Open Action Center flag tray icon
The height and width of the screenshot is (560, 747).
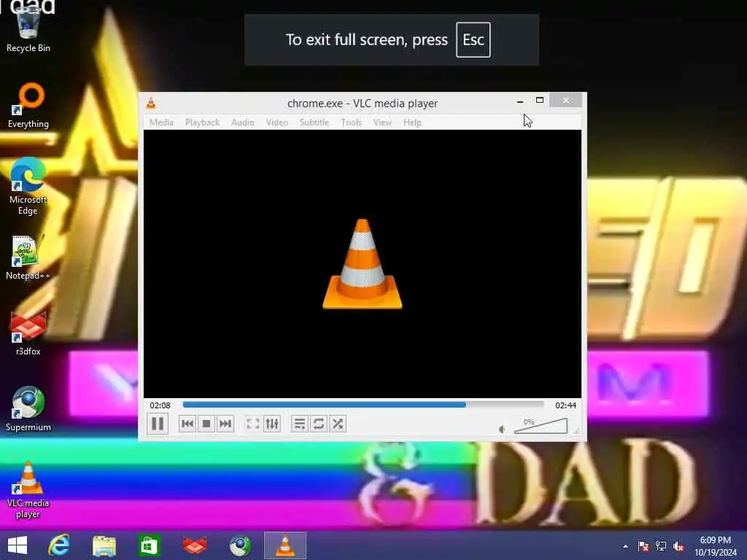(x=643, y=546)
